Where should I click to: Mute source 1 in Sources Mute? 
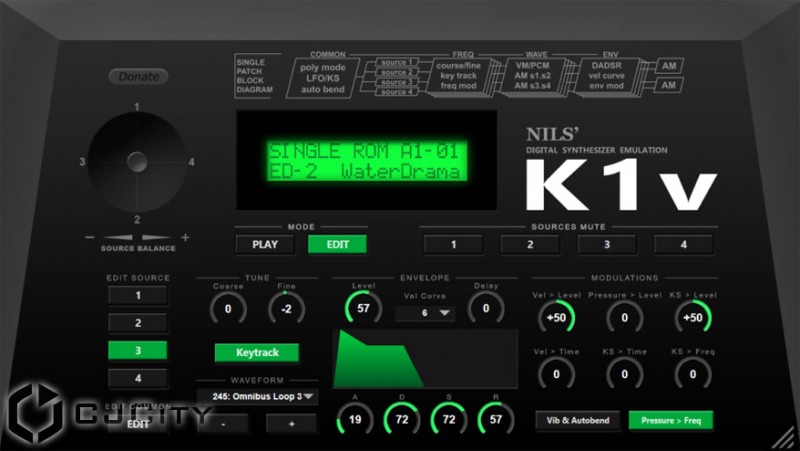pos(453,244)
